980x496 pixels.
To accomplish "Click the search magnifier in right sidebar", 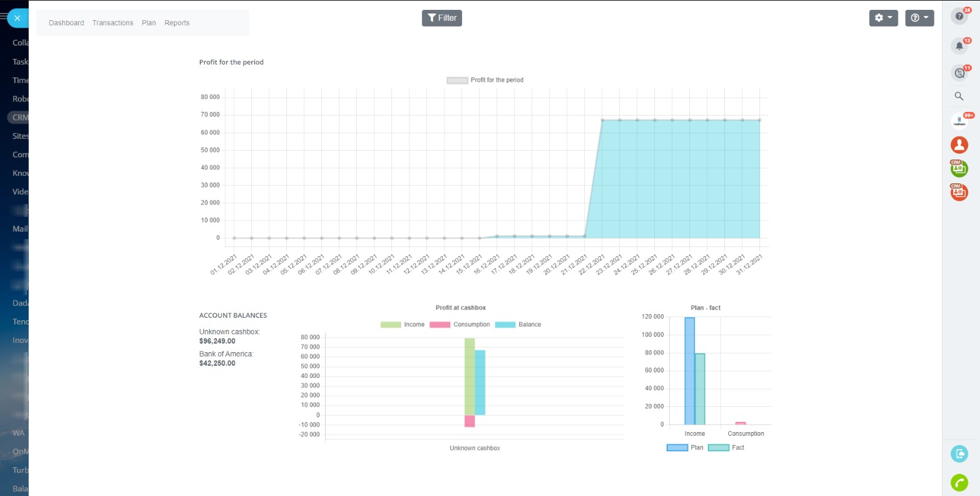I will (x=959, y=96).
